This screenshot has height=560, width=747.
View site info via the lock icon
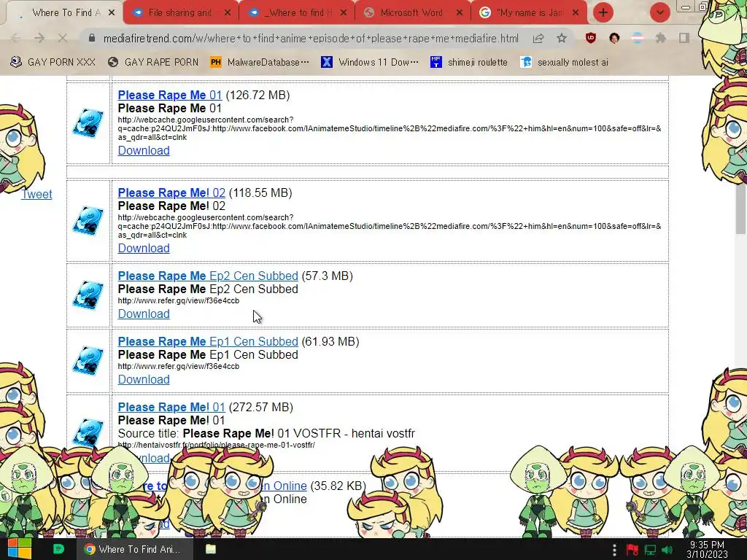click(x=92, y=38)
